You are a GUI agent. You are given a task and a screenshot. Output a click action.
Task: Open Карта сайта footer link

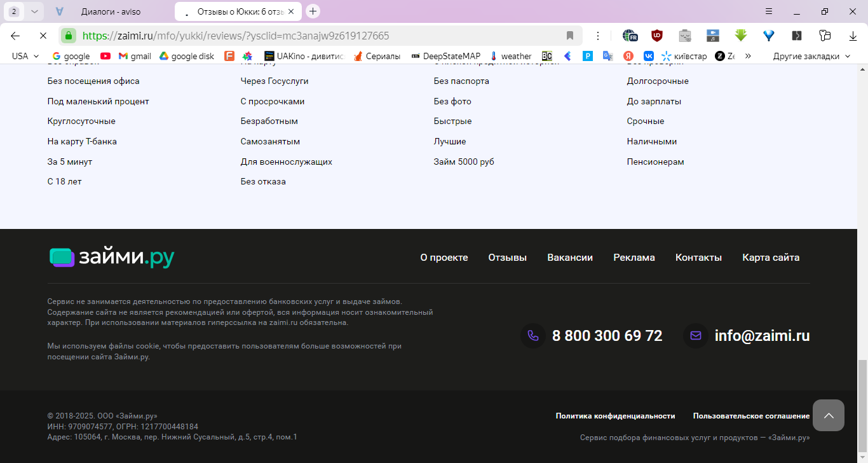click(771, 258)
